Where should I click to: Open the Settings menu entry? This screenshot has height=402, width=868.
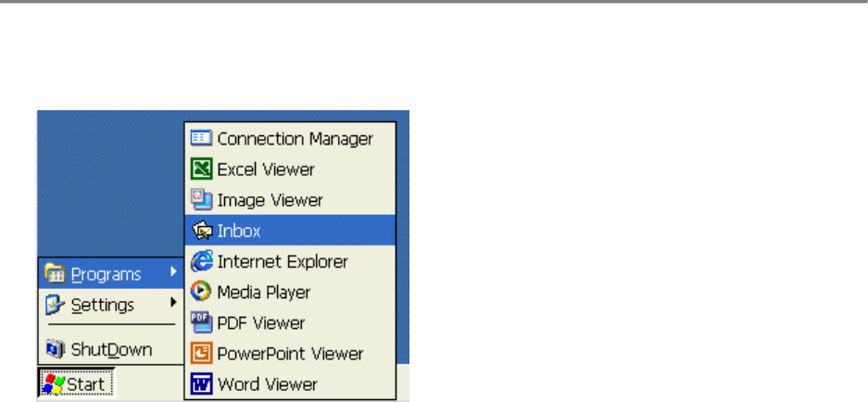pyautogui.click(x=102, y=305)
